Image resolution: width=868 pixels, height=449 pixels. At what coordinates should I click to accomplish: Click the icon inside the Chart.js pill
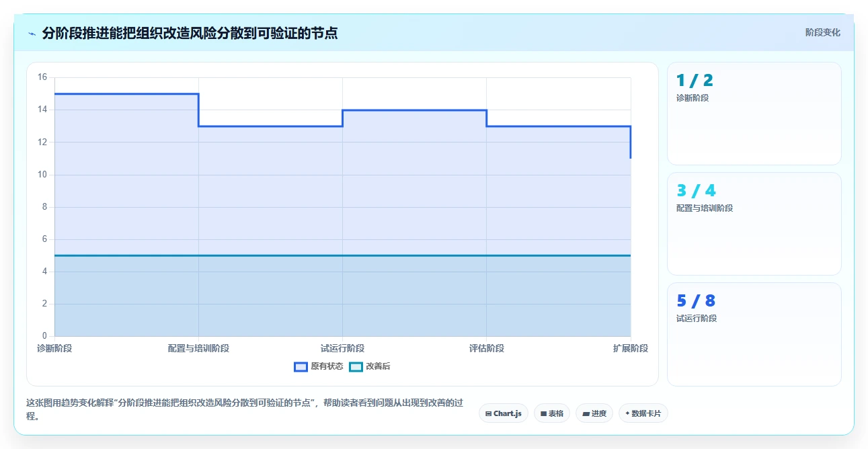pyautogui.click(x=489, y=414)
